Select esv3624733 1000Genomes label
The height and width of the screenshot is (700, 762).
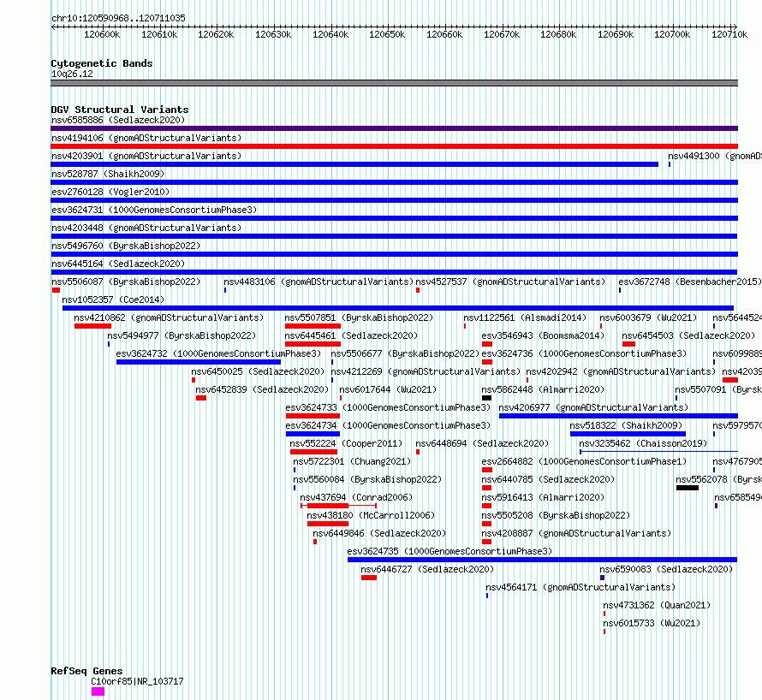(x=388, y=407)
